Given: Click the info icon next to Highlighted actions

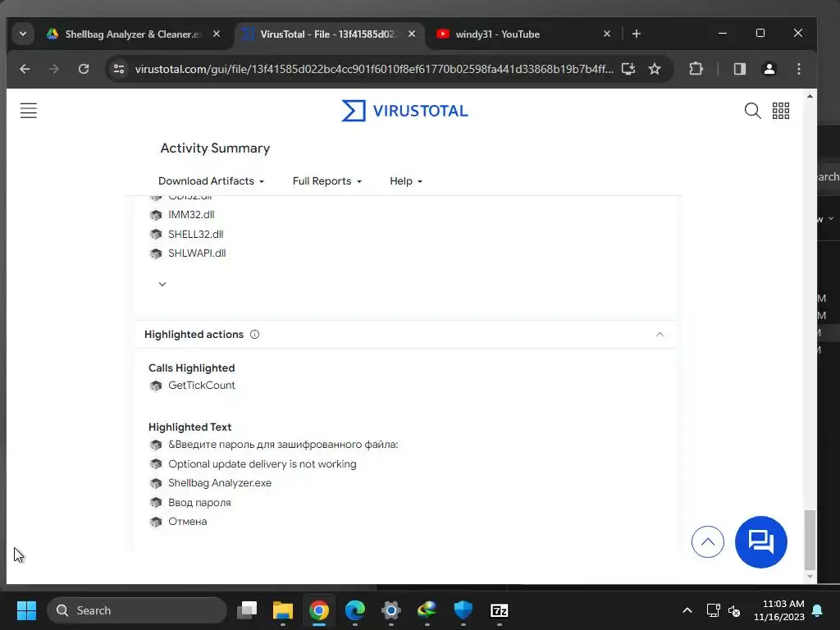Looking at the screenshot, I should [x=254, y=335].
